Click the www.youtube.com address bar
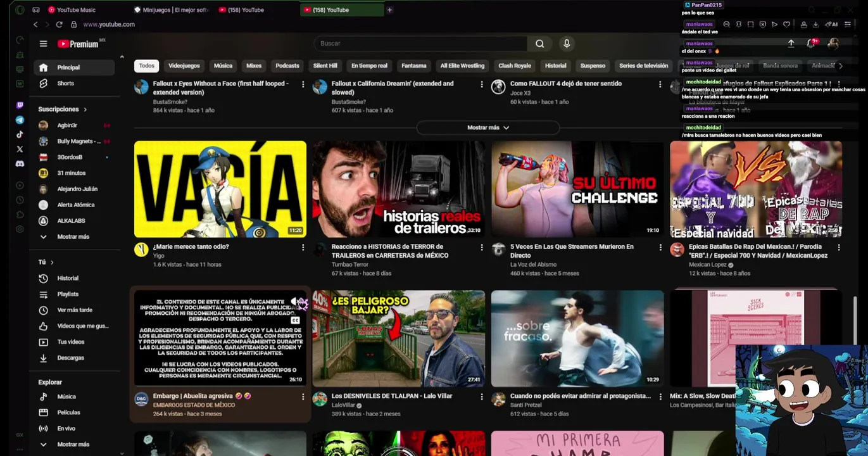The image size is (868, 456). 109,24
